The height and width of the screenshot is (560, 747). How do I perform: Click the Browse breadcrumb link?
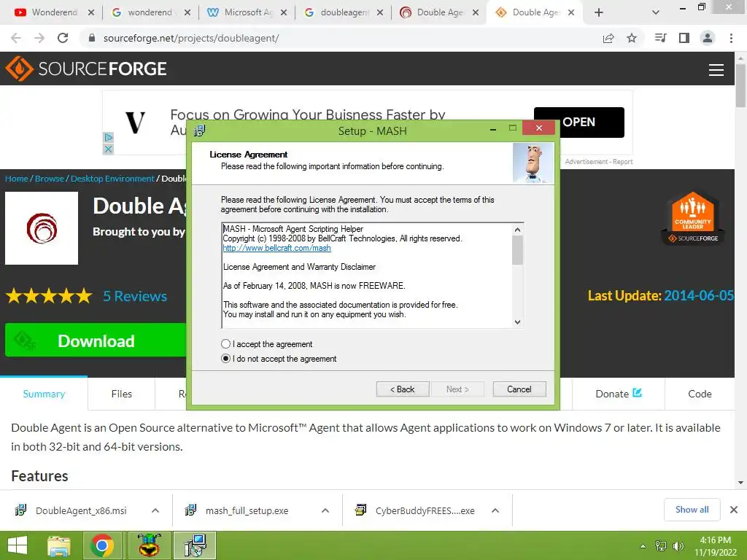pos(49,179)
